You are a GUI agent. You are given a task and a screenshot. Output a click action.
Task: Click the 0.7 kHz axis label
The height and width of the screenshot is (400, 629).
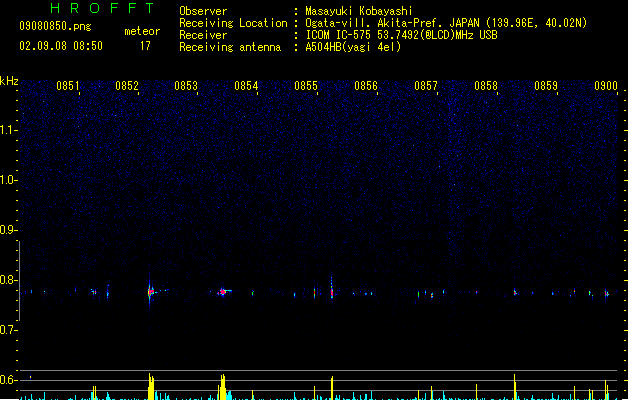point(9,330)
